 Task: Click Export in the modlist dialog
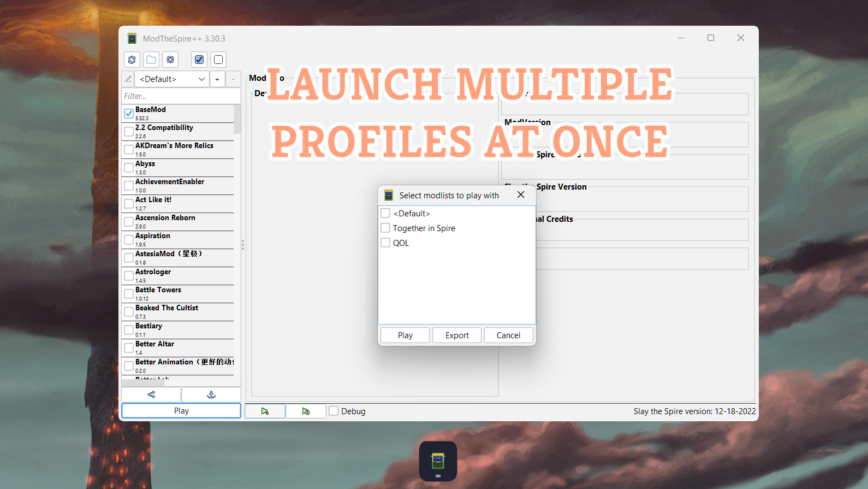click(x=457, y=335)
